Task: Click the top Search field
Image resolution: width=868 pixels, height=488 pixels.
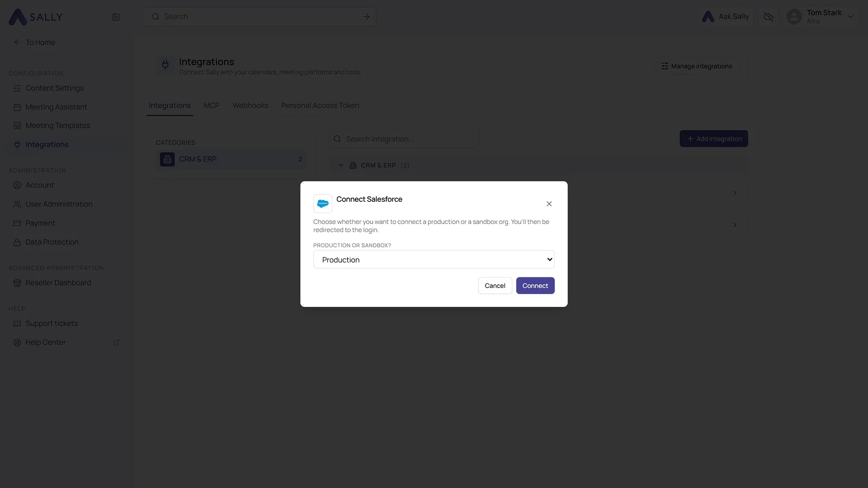Action: (x=259, y=17)
